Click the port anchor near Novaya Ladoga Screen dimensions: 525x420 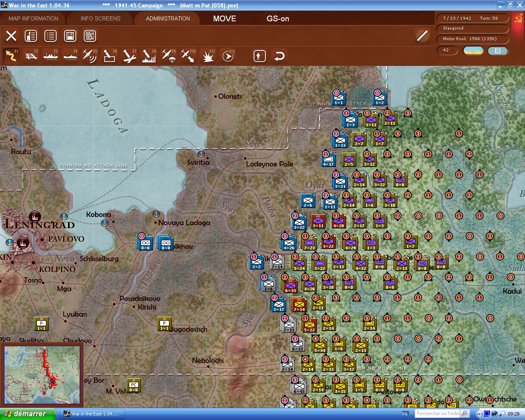click(156, 214)
